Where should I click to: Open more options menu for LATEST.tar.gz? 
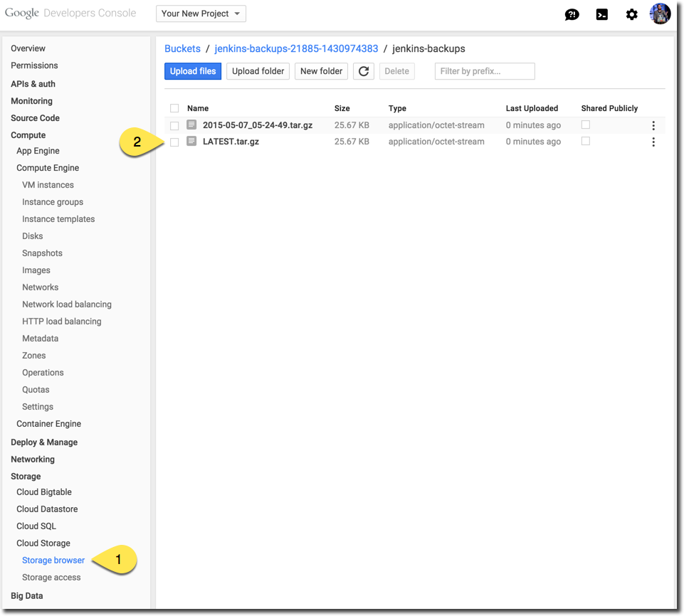653,142
